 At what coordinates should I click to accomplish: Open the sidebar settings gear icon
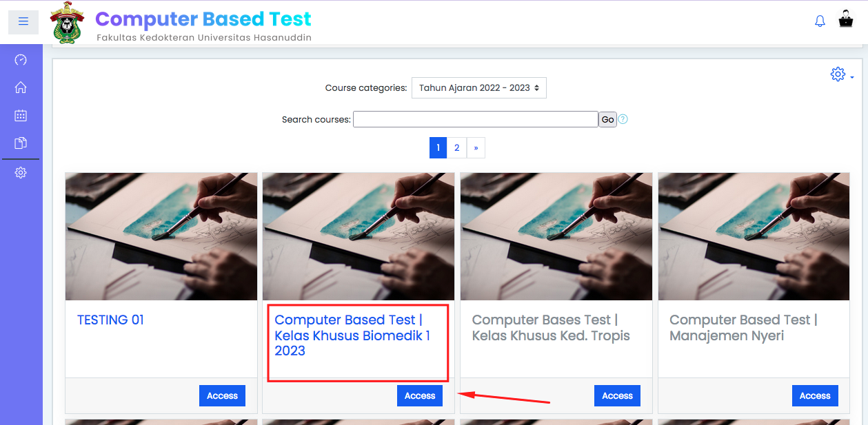coord(21,173)
